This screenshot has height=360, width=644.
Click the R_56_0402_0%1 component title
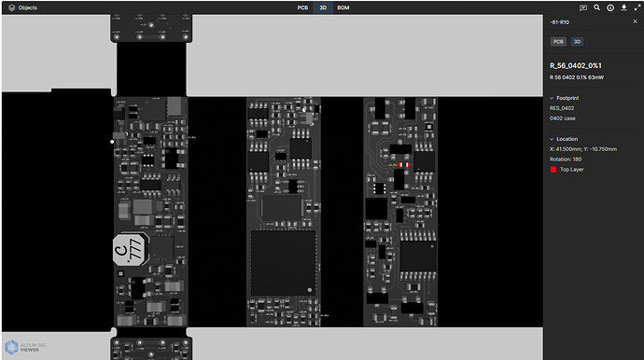(576, 65)
